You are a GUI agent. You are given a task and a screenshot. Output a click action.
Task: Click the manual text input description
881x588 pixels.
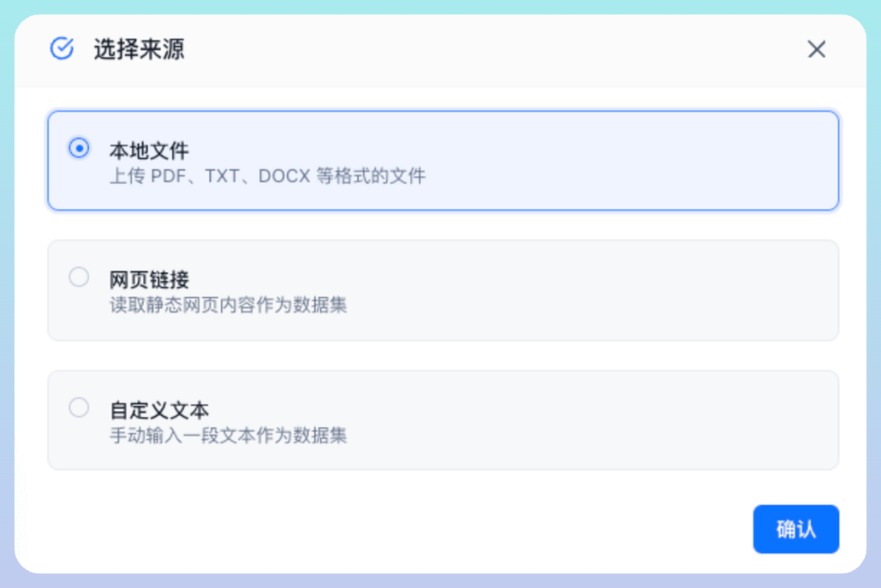coord(229,435)
